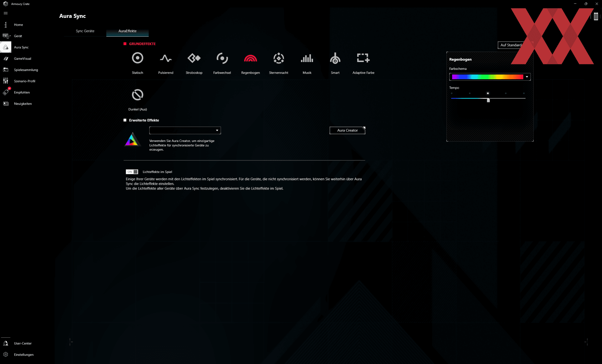Open the Empfohlen recommendations

click(22, 92)
